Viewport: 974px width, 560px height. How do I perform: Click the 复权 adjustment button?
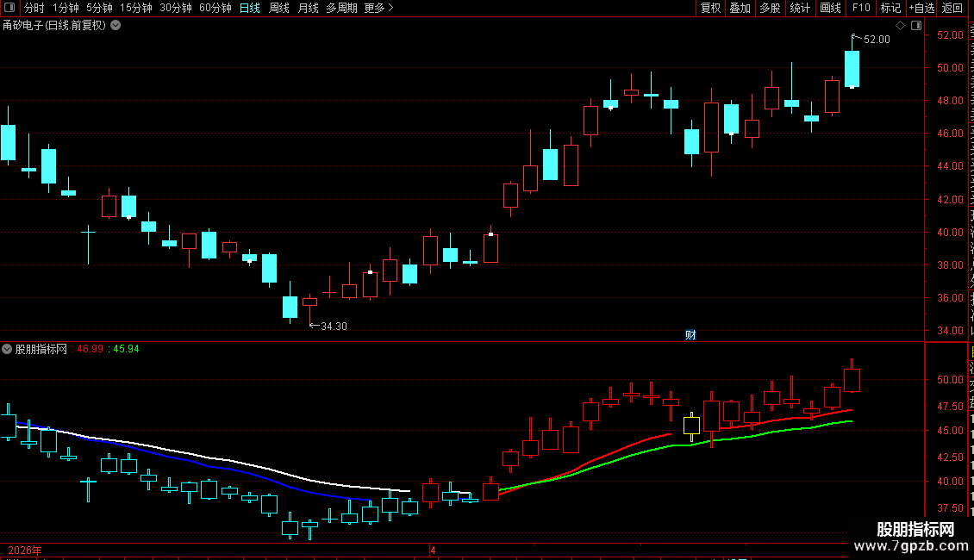pos(710,8)
